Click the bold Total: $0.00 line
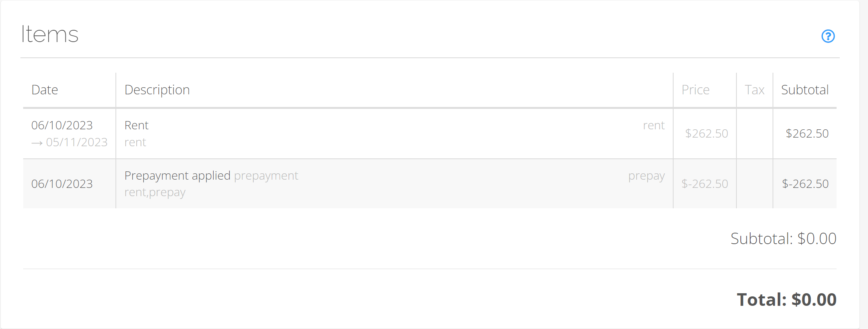Viewport: 868px width, 329px height. (786, 300)
